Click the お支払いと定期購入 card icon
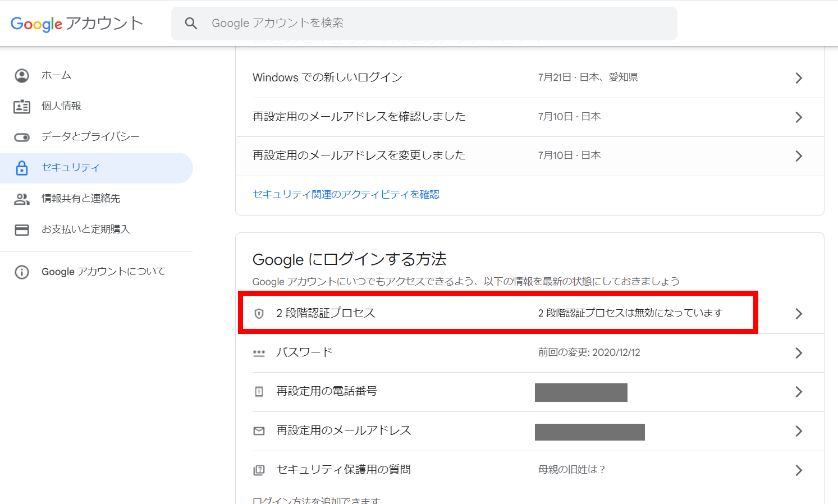This screenshot has height=504, width=838. (22, 230)
